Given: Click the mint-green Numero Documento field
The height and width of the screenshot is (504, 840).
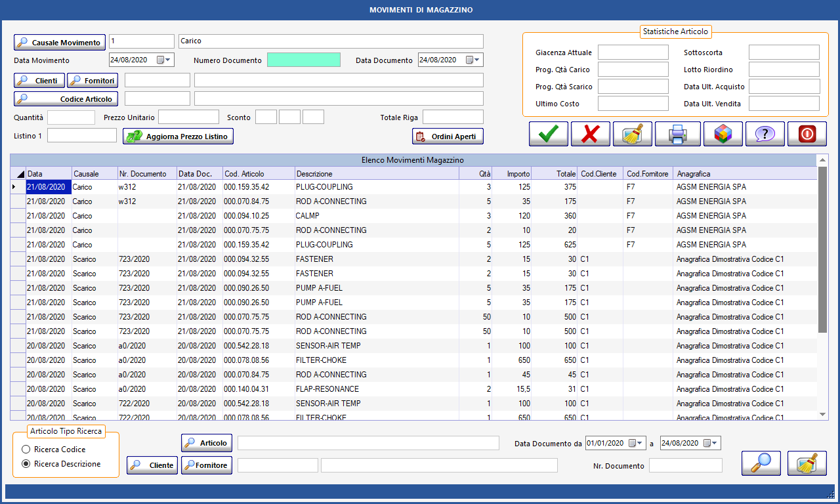Looking at the screenshot, I should pyautogui.click(x=304, y=60).
